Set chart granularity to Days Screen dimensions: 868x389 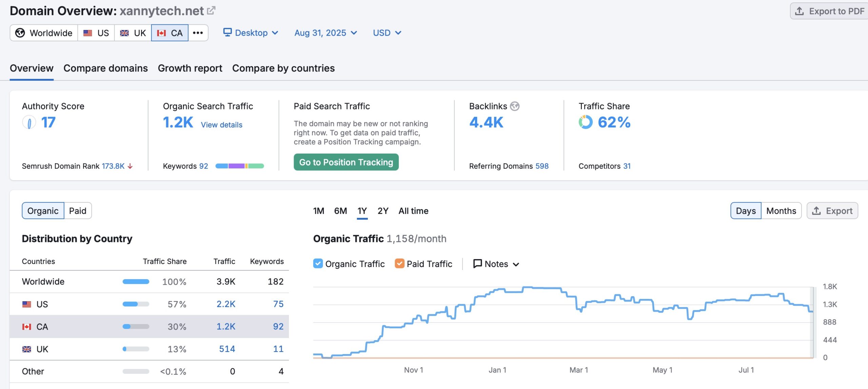coord(746,211)
